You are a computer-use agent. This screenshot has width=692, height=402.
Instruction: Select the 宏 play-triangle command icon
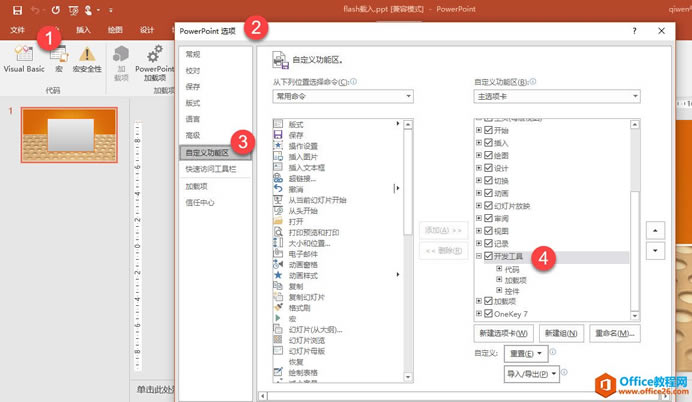tap(278, 318)
